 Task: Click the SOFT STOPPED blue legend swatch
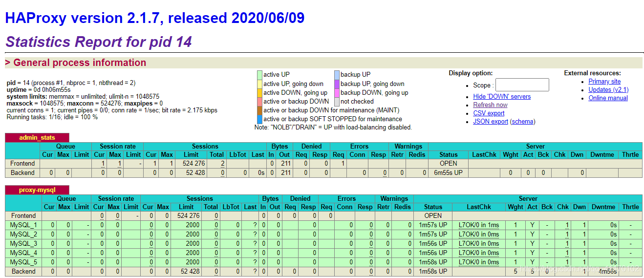(259, 119)
